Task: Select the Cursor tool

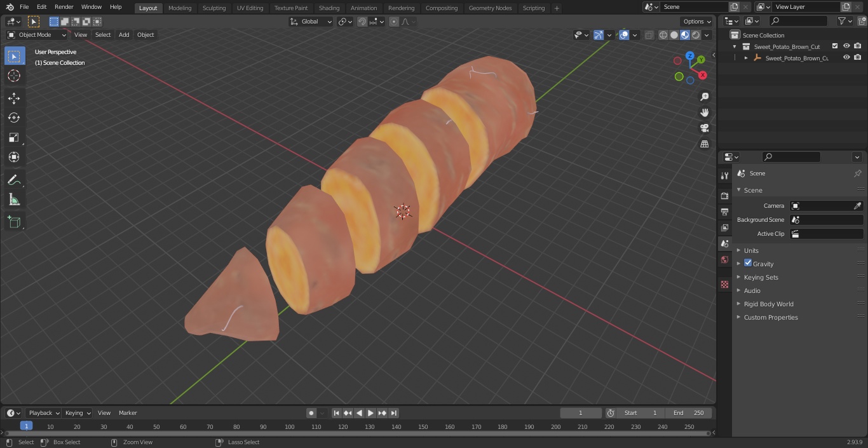Action: tap(14, 76)
